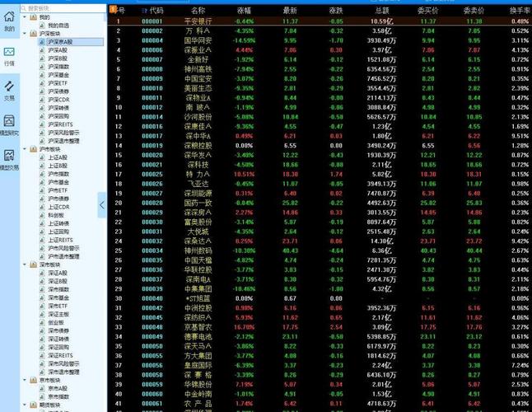Select the 沪深指数 tree item

point(58,67)
